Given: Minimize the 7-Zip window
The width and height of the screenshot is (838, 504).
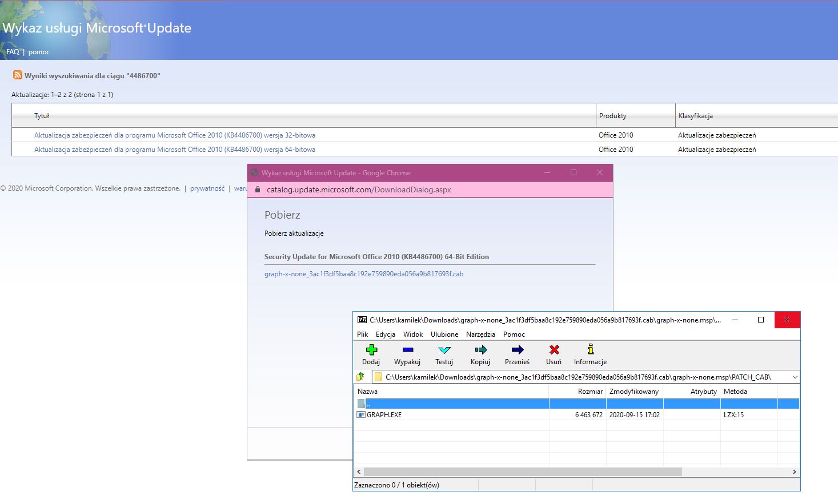Looking at the screenshot, I should 735,320.
